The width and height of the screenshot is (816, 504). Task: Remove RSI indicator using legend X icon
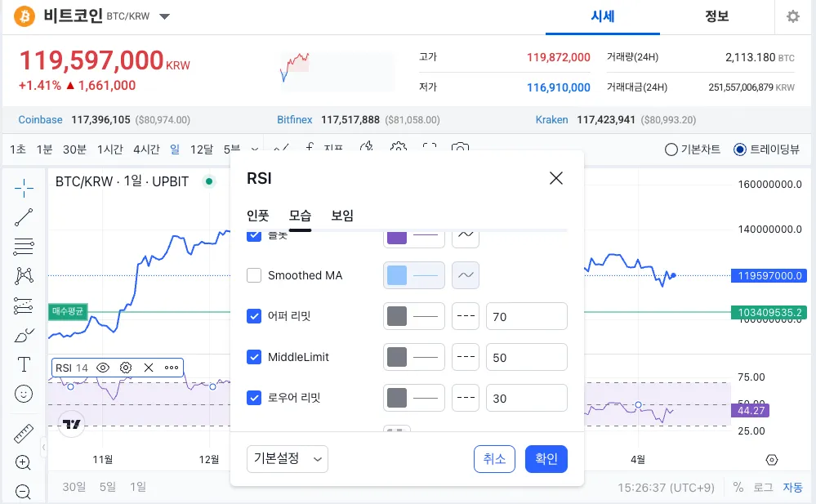(149, 368)
